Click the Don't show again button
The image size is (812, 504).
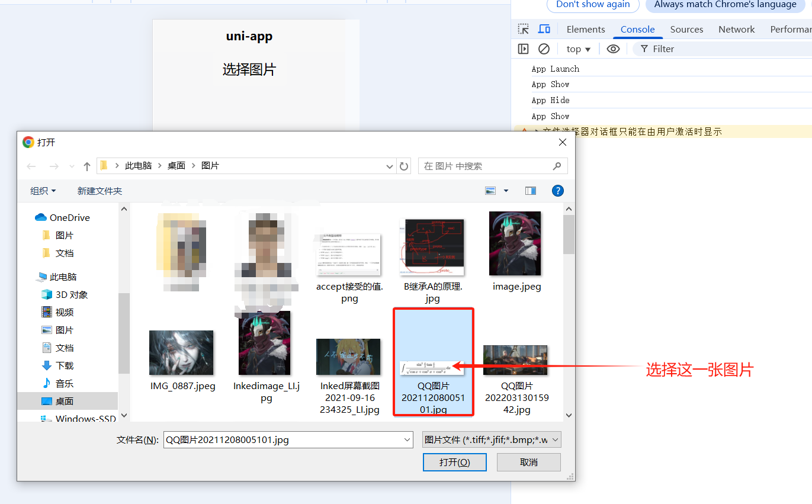(593, 5)
